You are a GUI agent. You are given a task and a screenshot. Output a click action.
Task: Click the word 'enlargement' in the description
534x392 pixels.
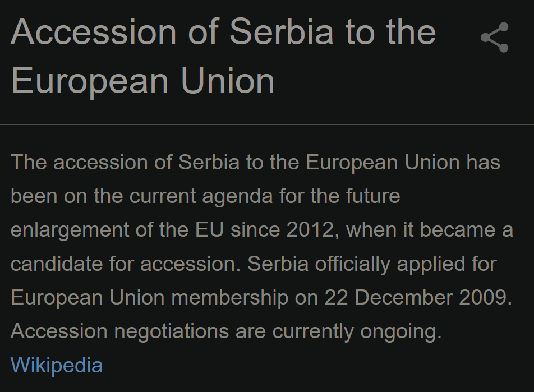[x=70, y=230]
